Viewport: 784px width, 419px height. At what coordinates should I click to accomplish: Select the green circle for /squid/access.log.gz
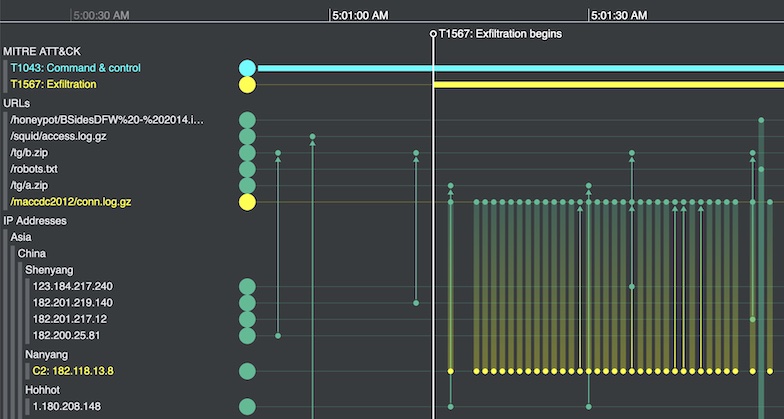(x=247, y=136)
